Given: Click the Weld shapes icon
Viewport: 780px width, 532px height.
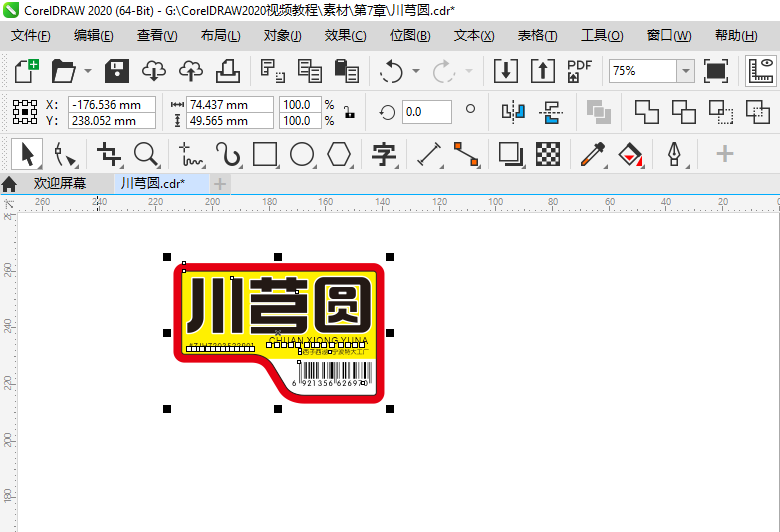Looking at the screenshot, I should 647,111.
